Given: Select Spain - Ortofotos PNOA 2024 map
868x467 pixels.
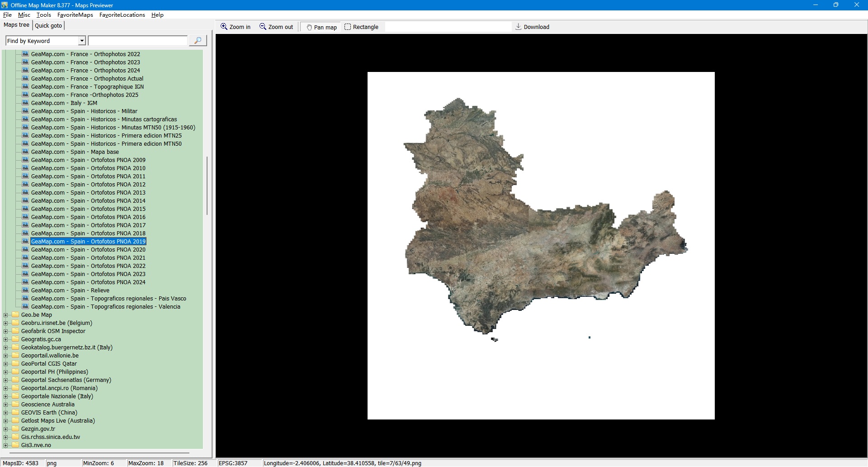Looking at the screenshot, I should pyautogui.click(x=88, y=282).
